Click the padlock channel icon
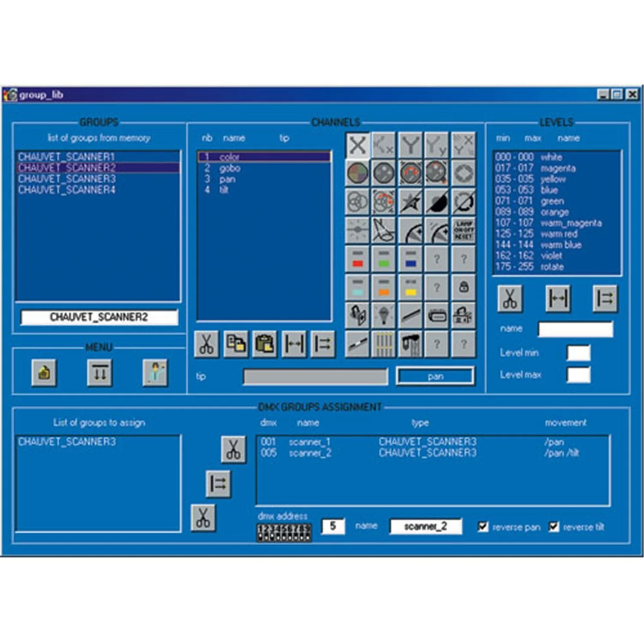Viewport: 644px width, 644px height. pyautogui.click(x=464, y=287)
